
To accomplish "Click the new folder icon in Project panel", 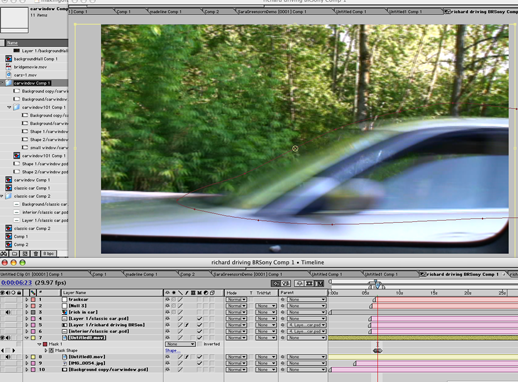I will coord(14,254).
